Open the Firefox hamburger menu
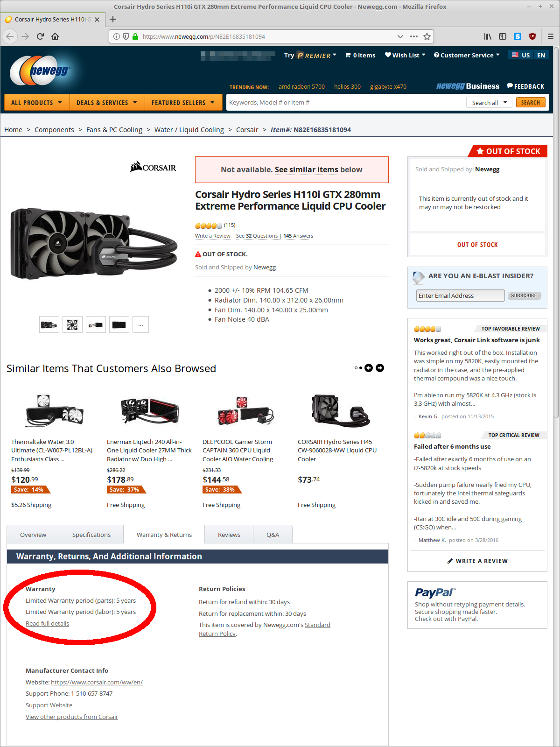 point(551,36)
